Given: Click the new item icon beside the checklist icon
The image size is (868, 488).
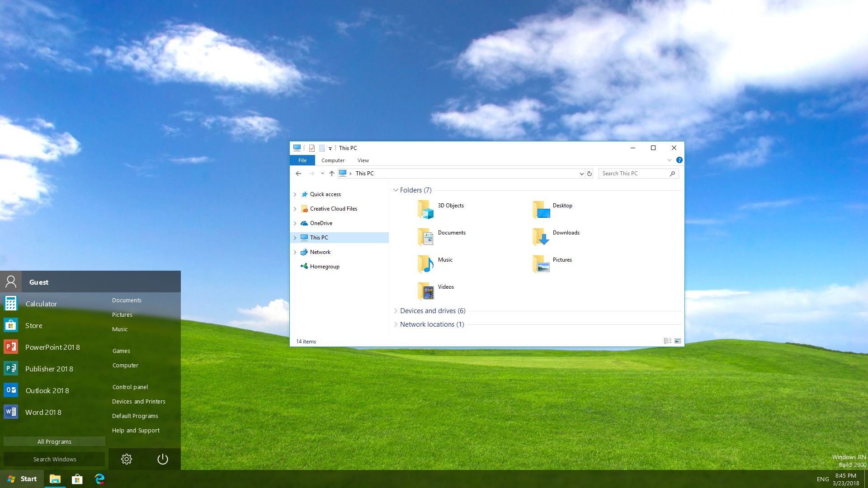Looking at the screenshot, I should click(321, 148).
